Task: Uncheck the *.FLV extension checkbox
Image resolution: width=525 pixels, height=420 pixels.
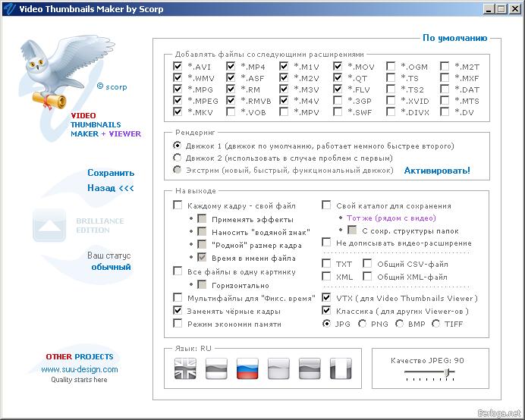Action: click(x=338, y=89)
